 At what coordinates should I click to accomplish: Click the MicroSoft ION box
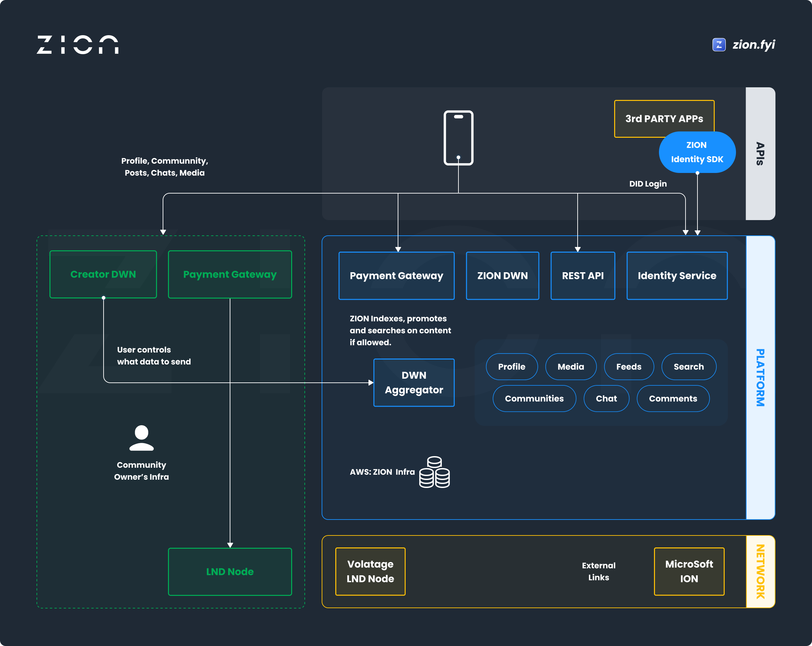click(x=689, y=571)
